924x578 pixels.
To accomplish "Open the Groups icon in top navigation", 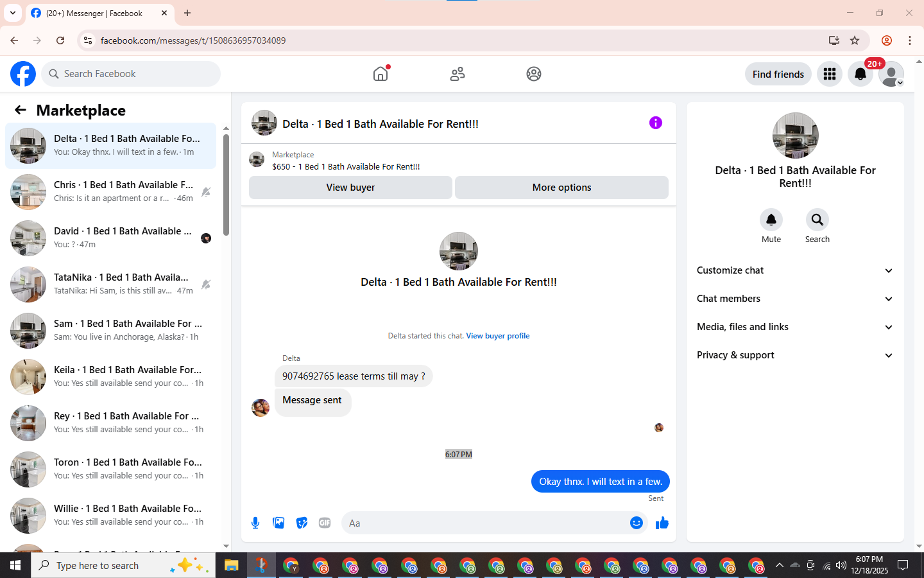I will click(534, 74).
